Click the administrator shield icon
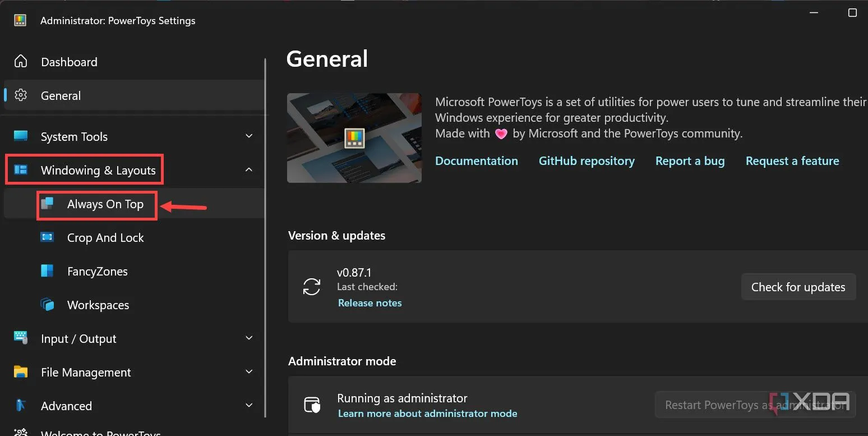 tap(312, 405)
